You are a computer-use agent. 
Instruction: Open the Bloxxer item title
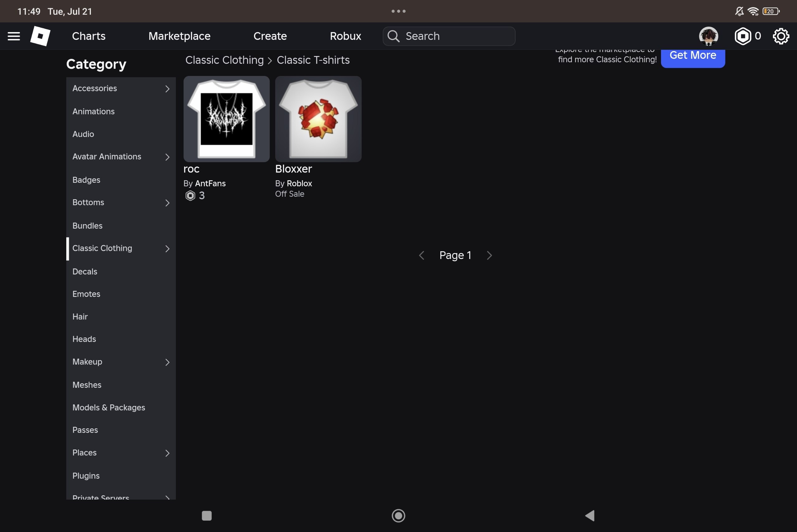tap(294, 169)
